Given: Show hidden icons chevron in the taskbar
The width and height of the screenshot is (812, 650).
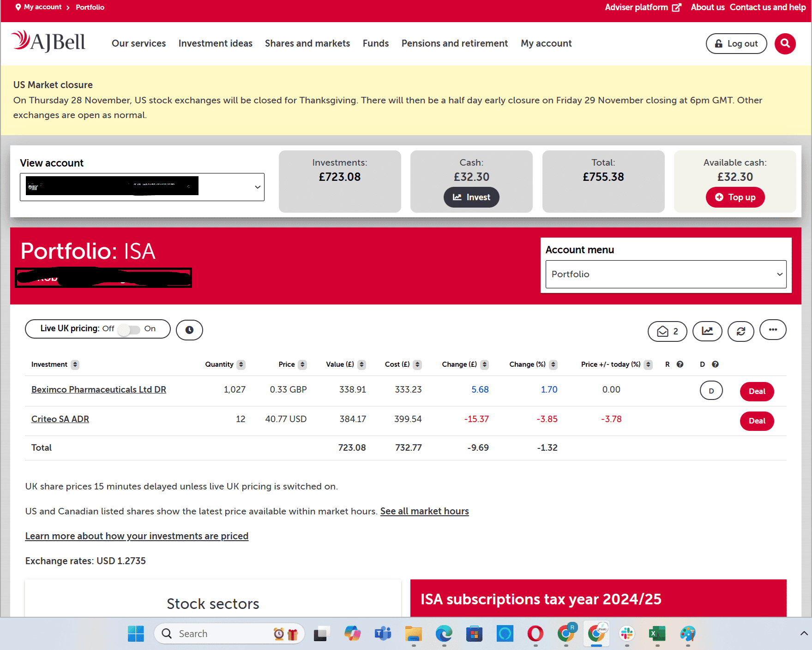Looking at the screenshot, I should click(803, 633).
